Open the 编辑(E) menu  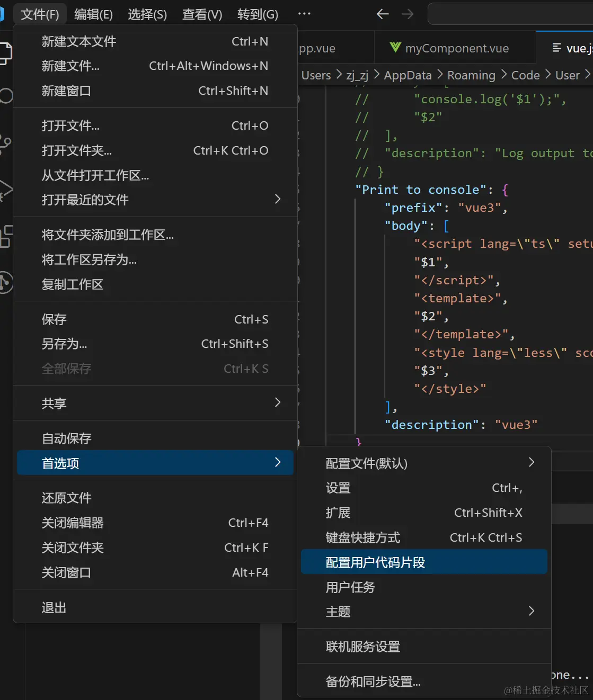coord(93,14)
